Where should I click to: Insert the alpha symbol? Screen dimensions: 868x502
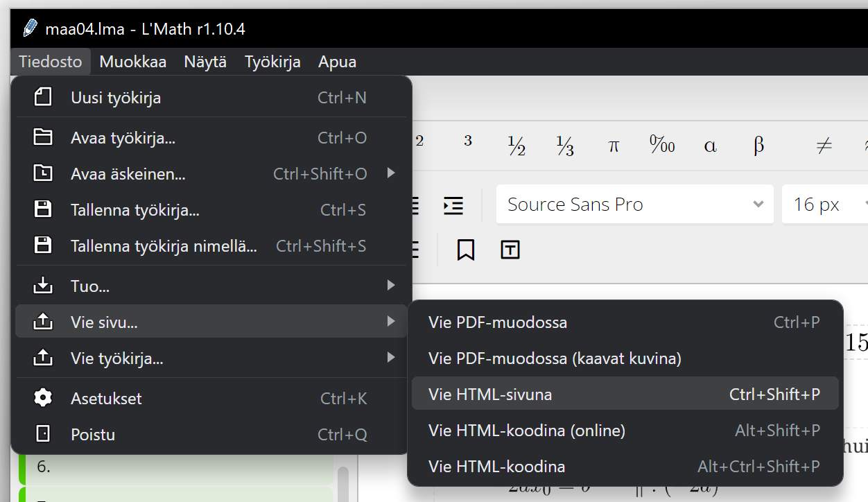(710, 146)
